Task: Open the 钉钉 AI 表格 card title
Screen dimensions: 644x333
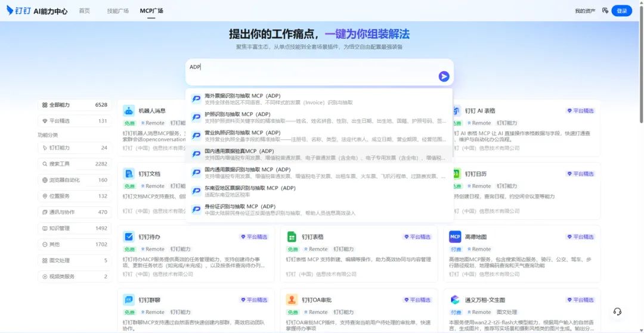Action: coord(480,111)
